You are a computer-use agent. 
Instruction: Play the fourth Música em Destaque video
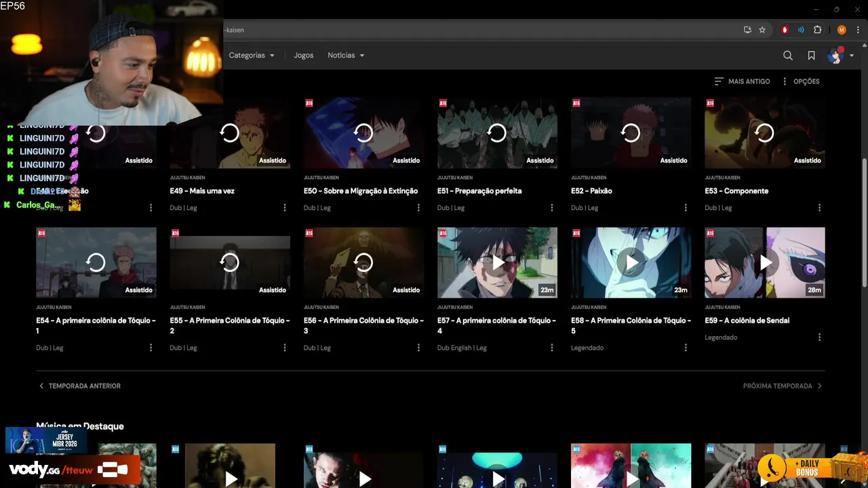[x=497, y=466]
